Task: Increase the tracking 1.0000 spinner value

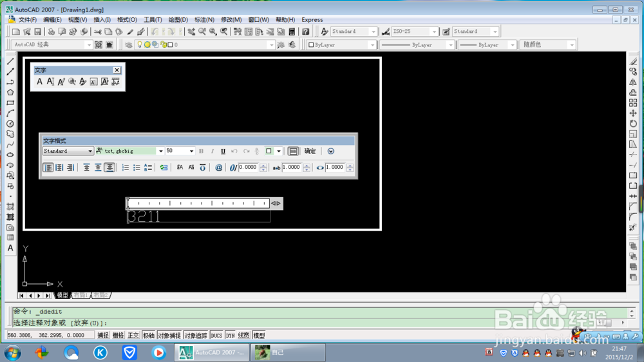Action: 307,165
